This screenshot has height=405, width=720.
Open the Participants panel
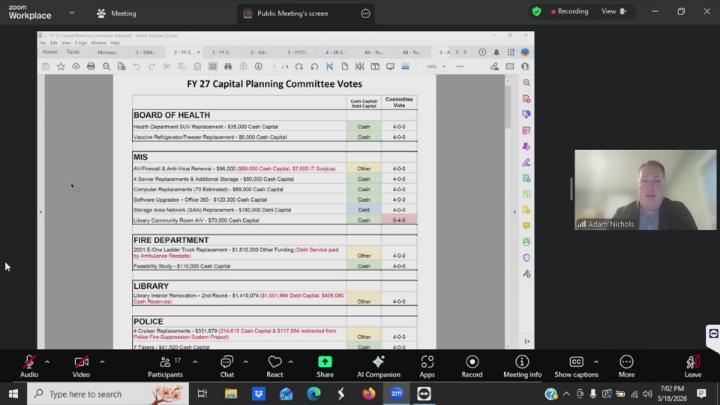point(165,363)
